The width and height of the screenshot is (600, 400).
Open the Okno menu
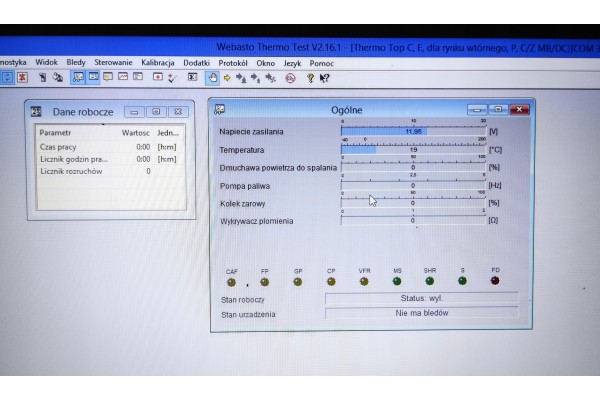pyautogui.click(x=266, y=63)
